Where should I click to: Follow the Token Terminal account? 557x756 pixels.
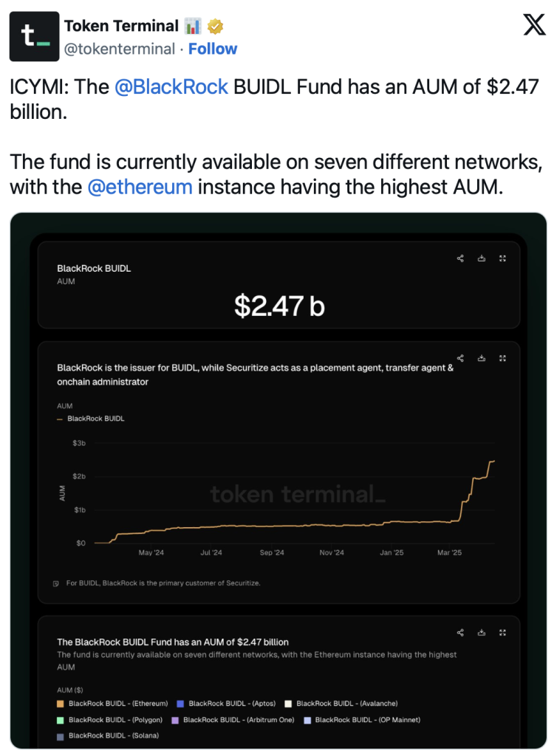pyautogui.click(x=213, y=49)
